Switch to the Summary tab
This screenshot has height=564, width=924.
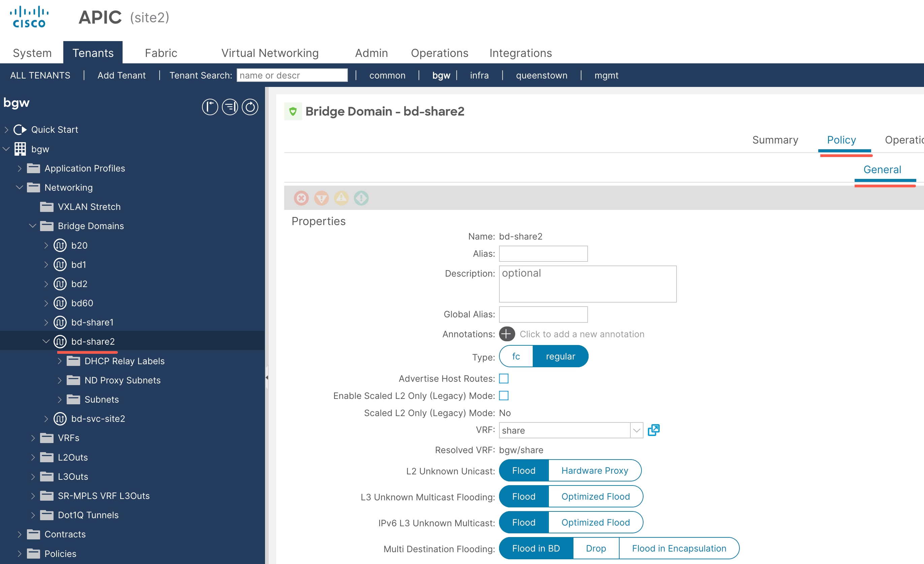point(775,140)
